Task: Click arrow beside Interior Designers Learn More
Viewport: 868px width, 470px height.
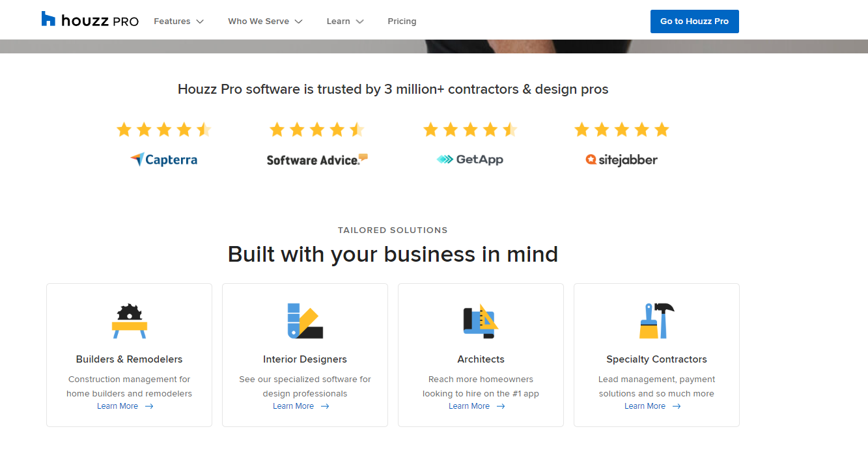Action: (325, 406)
